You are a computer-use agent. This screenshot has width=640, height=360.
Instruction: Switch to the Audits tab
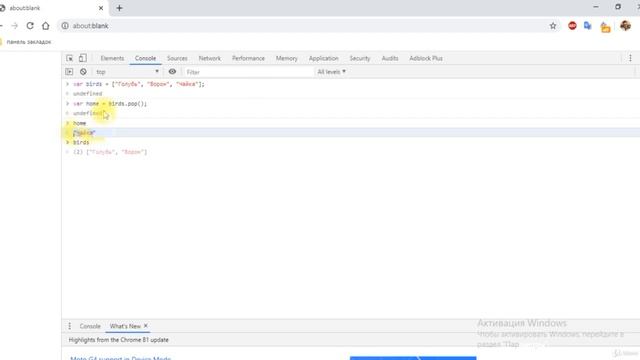tap(390, 58)
